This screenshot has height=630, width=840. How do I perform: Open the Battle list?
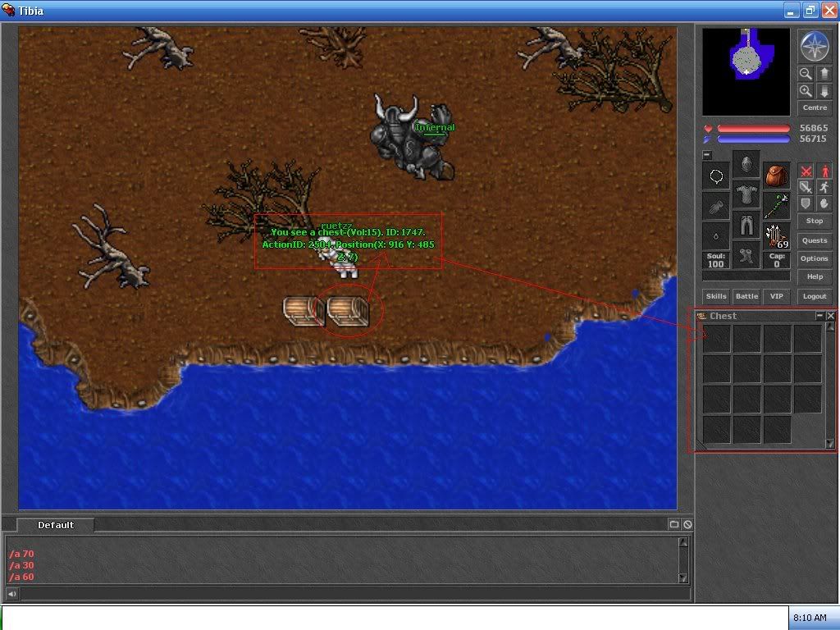tap(746, 296)
